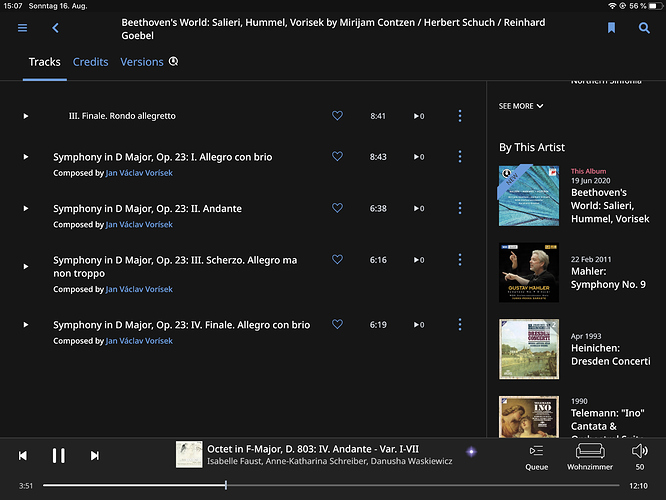Click the Wi-Fi status icon
This screenshot has height=500, width=666.
612,6
